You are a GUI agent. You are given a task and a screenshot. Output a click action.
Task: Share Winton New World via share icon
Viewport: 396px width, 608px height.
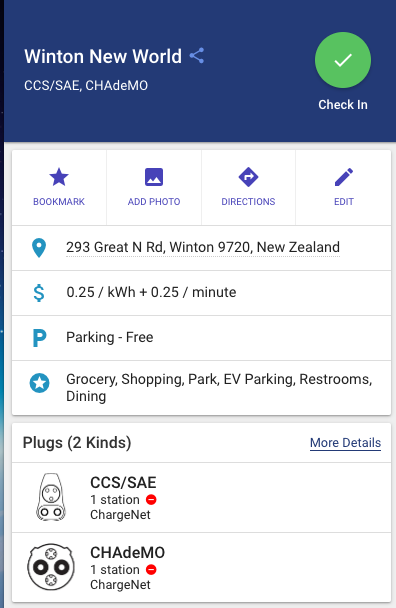(197, 56)
